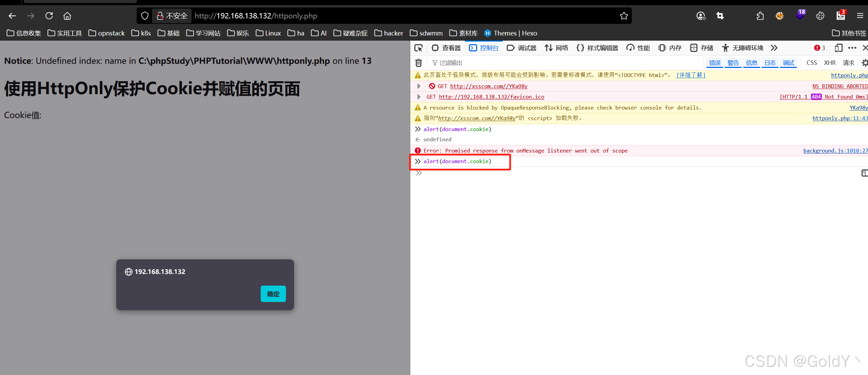Show more devtools tabs chevron
Image resolution: width=868 pixels, height=375 pixels.
(774, 48)
